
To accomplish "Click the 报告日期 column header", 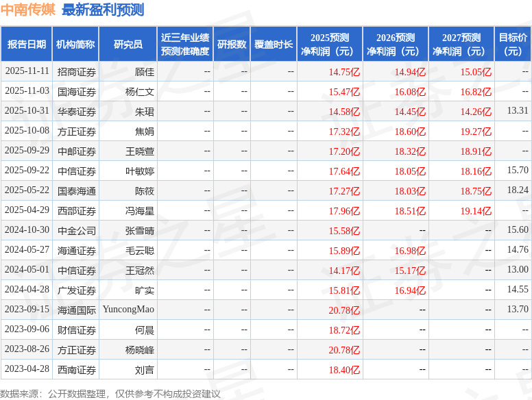I will coord(27,45).
